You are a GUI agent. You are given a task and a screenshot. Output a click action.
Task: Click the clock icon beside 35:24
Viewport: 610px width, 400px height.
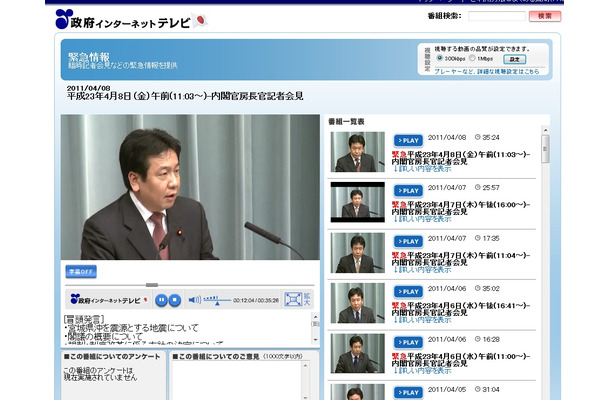tap(477, 137)
